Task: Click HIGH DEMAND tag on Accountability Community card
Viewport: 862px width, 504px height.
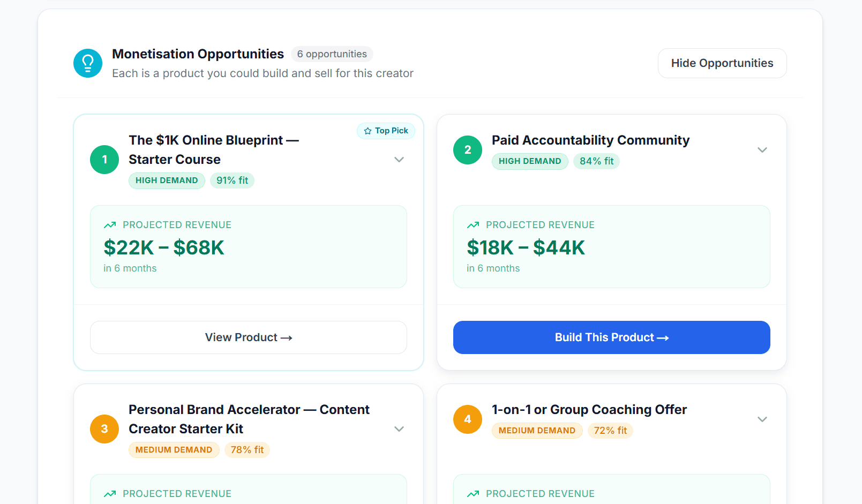Action: [530, 161]
